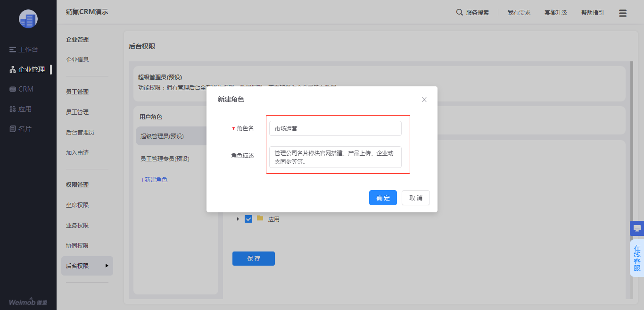Image resolution: width=644 pixels, height=310 pixels.
Task: Click the 应用 folder icon in tree
Action: coord(260,218)
